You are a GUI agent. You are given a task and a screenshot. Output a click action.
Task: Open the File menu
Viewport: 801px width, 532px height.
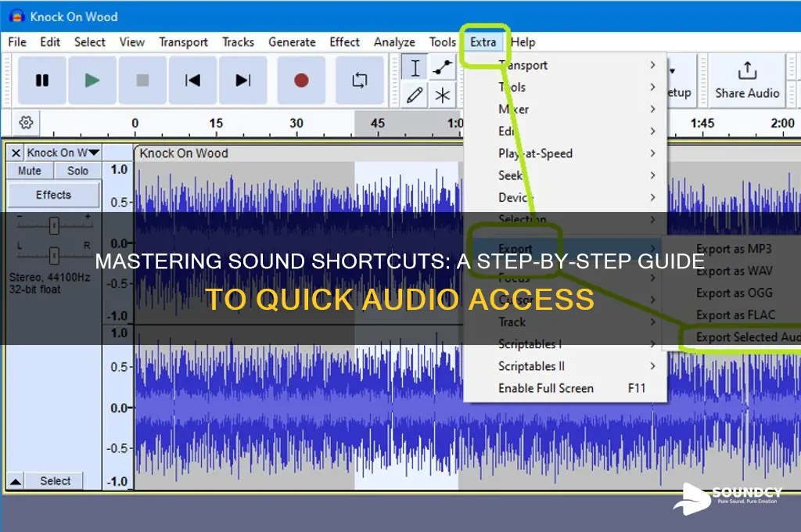(17, 42)
